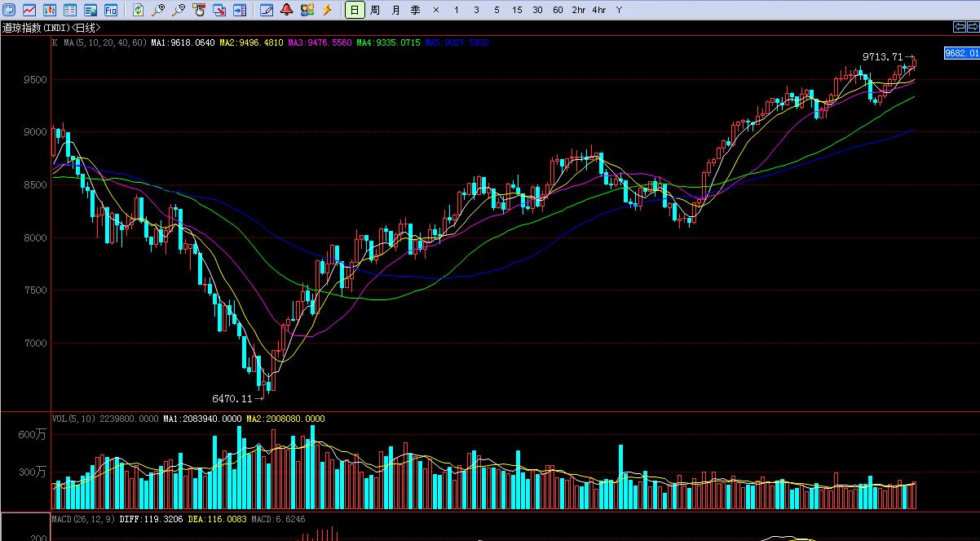Switch to monthly 月 period
980x541 pixels.
tap(395, 10)
